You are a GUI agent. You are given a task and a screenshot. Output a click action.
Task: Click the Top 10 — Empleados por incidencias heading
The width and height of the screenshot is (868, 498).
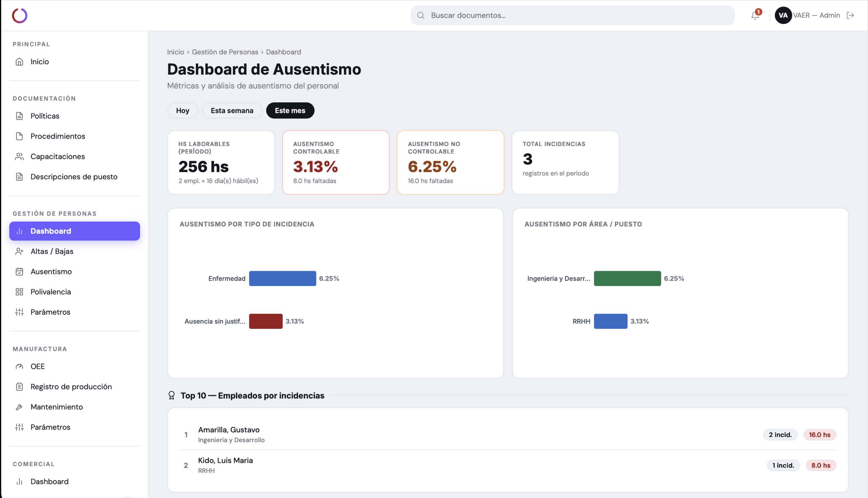pos(252,395)
